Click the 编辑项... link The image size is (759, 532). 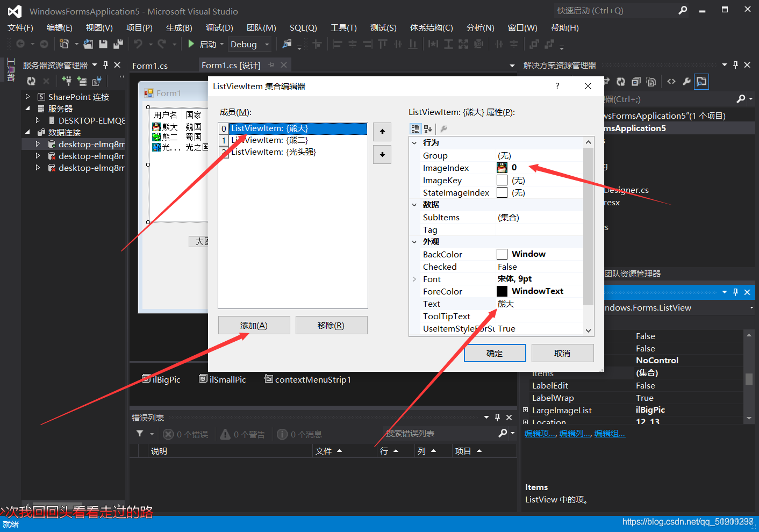(x=540, y=434)
